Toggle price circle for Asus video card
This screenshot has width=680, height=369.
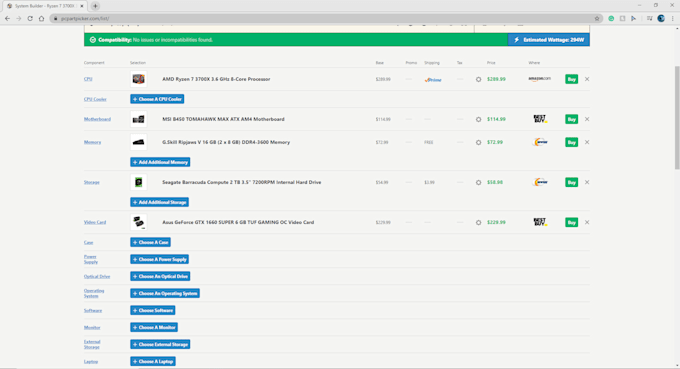[x=478, y=222]
